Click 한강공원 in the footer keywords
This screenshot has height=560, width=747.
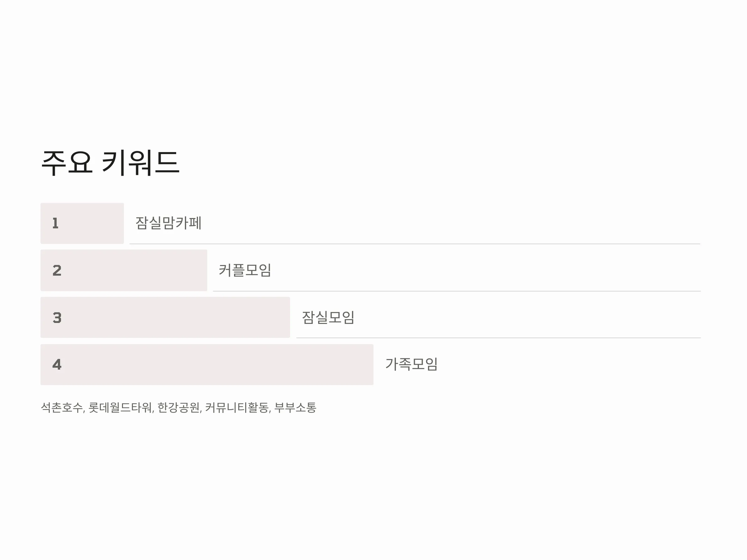click(178, 408)
